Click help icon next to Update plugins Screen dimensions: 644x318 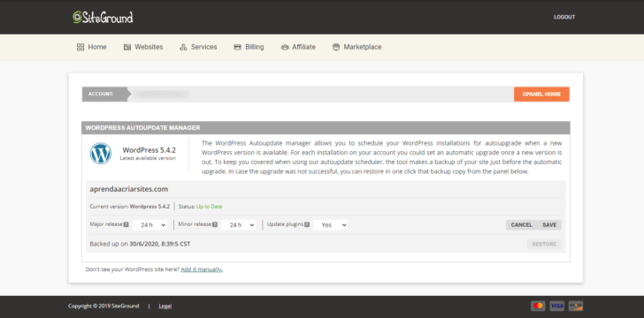pos(307,224)
